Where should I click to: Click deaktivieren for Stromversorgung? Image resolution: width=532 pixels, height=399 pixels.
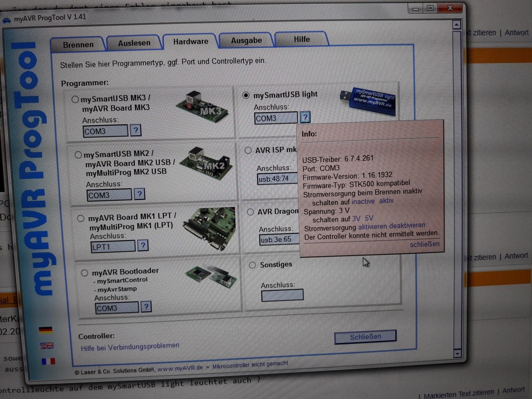coord(407,225)
